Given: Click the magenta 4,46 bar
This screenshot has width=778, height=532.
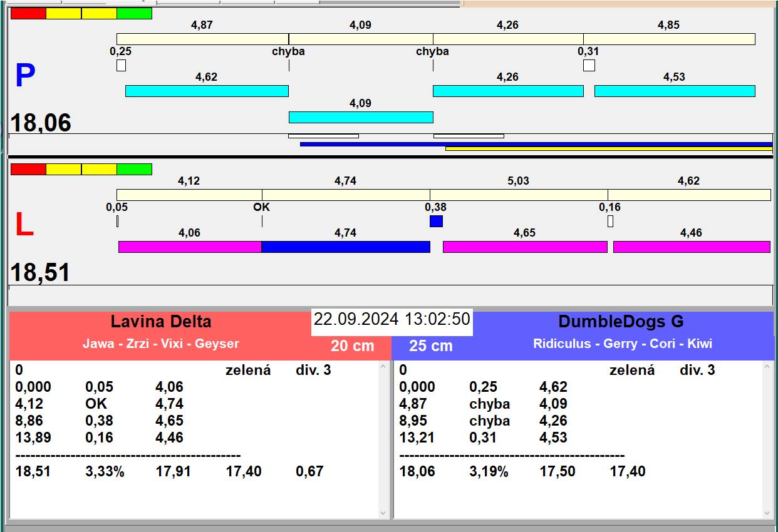Looking at the screenshot, I should (x=692, y=247).
